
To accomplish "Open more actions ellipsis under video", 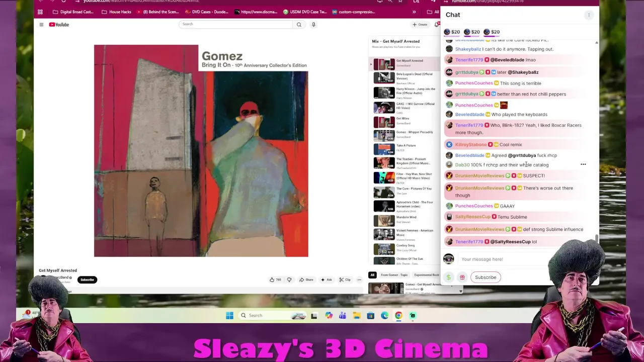I will (x=359, y=280).
